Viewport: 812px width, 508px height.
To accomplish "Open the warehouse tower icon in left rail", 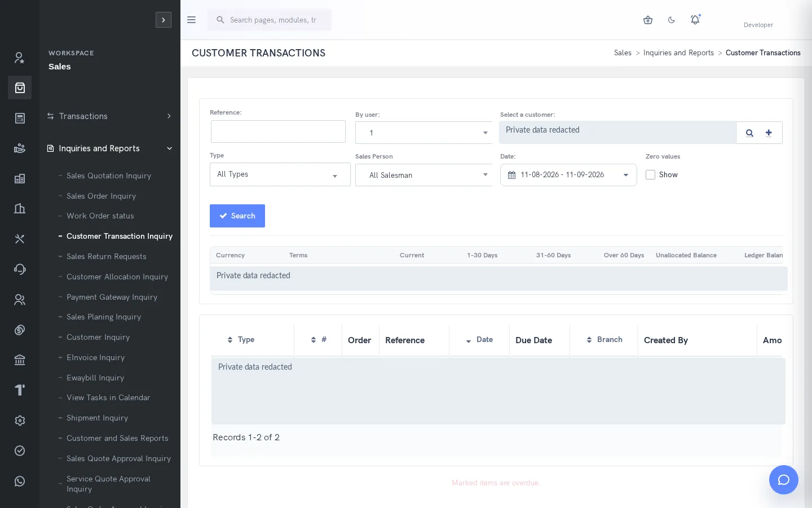I will [x=20, y=209].
